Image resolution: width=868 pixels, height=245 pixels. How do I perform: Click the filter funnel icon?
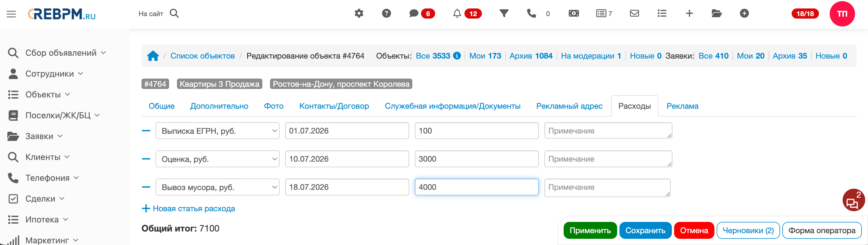click(504, 14)
